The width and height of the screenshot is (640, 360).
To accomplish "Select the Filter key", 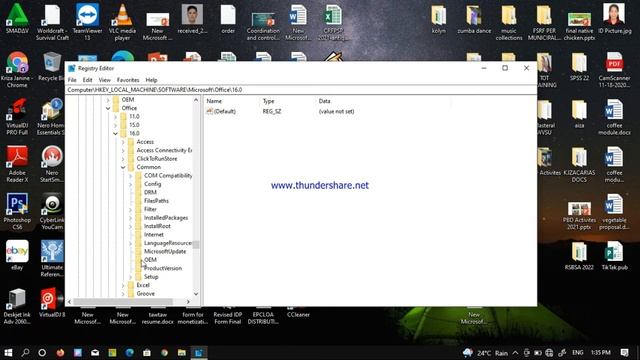I will pos(150,209).
